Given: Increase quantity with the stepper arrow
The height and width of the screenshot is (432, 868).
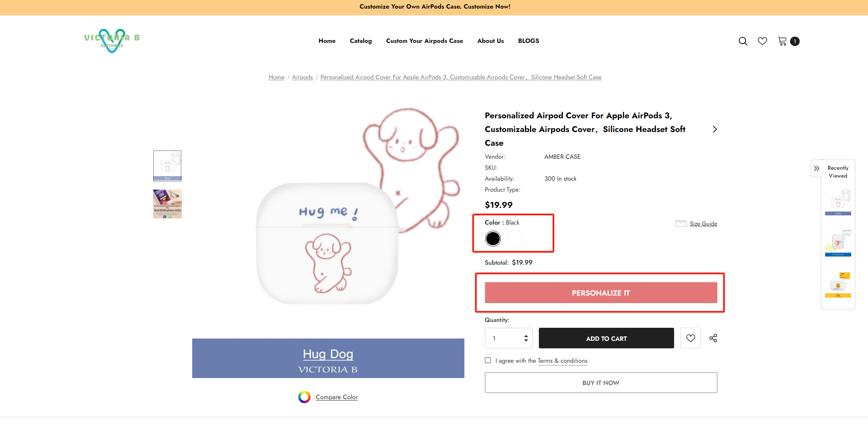Looking at the screenshot, I should (526, 336).
